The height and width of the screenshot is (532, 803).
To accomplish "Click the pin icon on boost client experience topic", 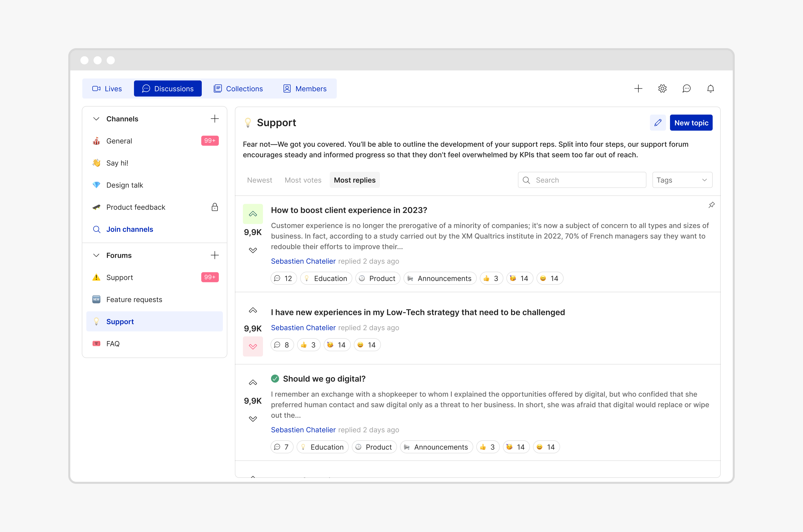I will tap(711, 205).
